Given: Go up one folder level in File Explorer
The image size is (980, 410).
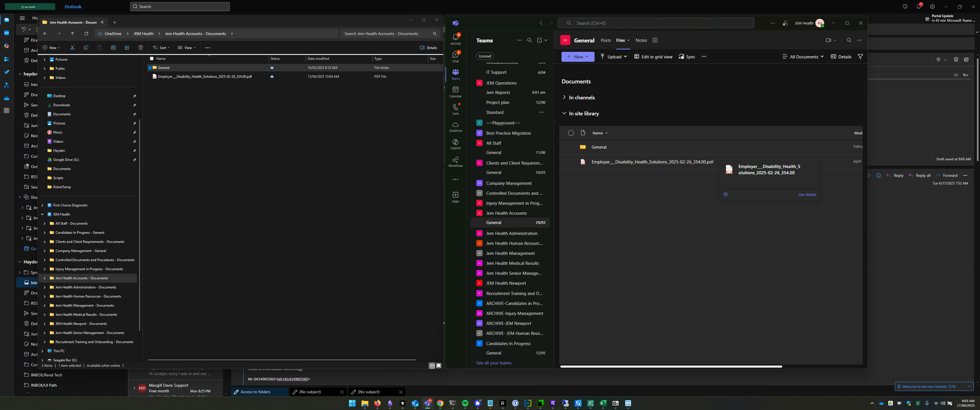Looking at the screenshot, I should click(x=73, y=34).
